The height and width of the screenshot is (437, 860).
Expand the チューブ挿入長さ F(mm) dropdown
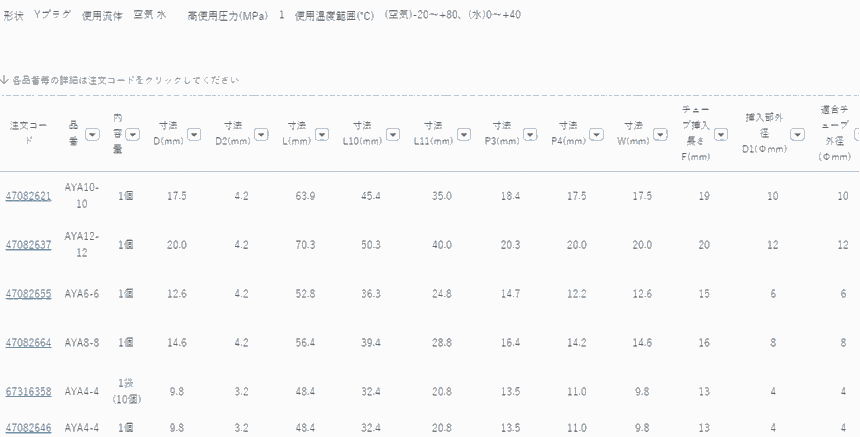pyautogui.click(x=720, y=134)
